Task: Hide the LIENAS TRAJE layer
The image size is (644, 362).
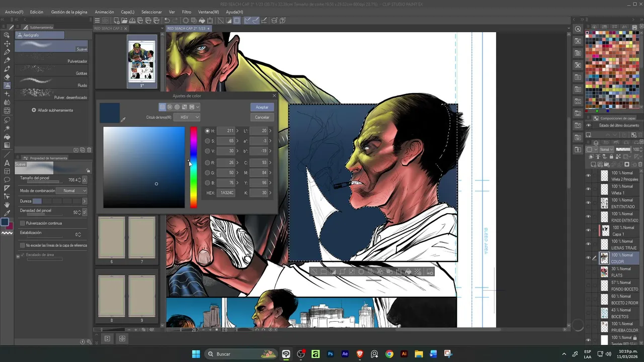Action: tap(588, 244)
